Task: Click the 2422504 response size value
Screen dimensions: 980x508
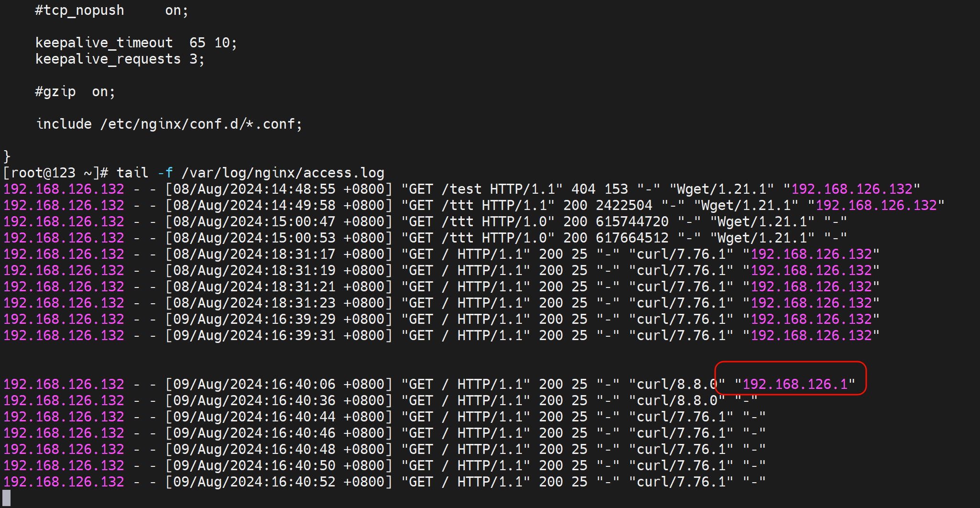Action: (624, 205)
